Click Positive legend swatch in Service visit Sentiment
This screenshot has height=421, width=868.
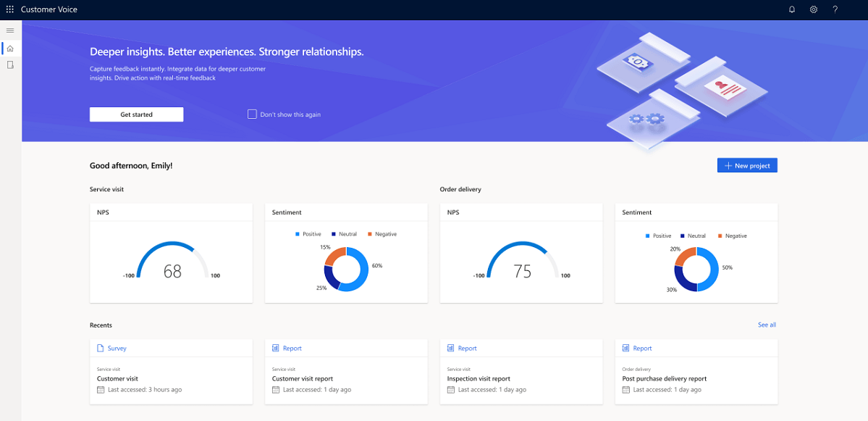[298, 234]
